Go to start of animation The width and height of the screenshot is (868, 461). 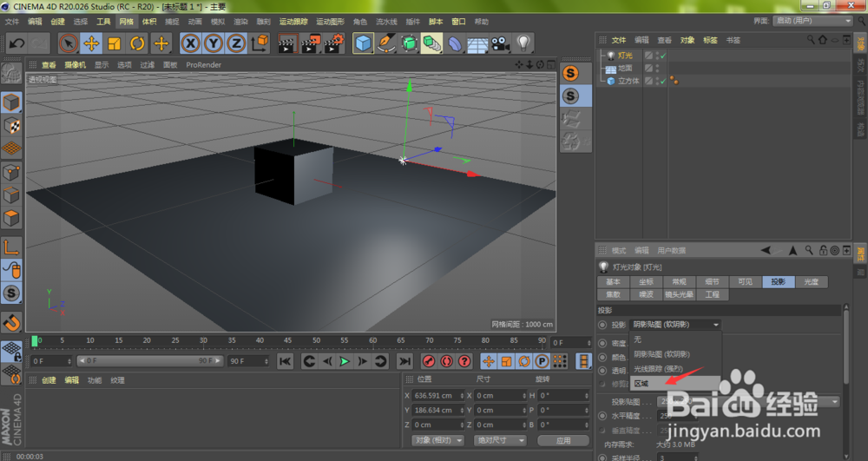tap(285, 361)
